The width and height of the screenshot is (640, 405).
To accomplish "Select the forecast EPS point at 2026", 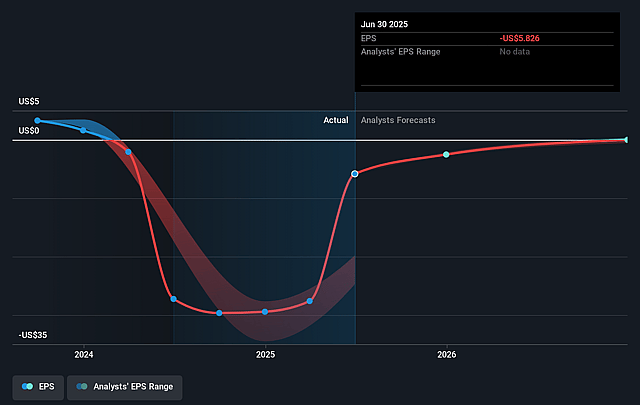I will [446, 154].
